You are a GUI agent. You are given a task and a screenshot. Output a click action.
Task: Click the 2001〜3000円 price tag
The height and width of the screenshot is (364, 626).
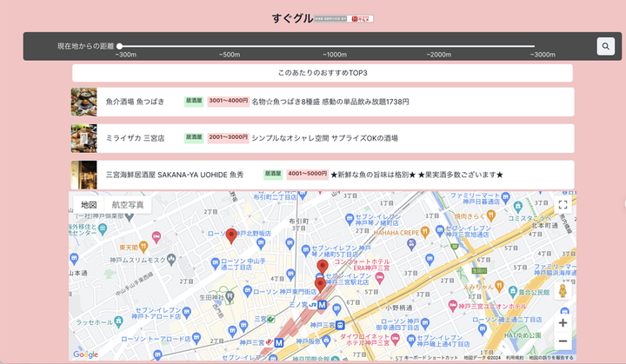pyautogui.click(x=229, y=138)
